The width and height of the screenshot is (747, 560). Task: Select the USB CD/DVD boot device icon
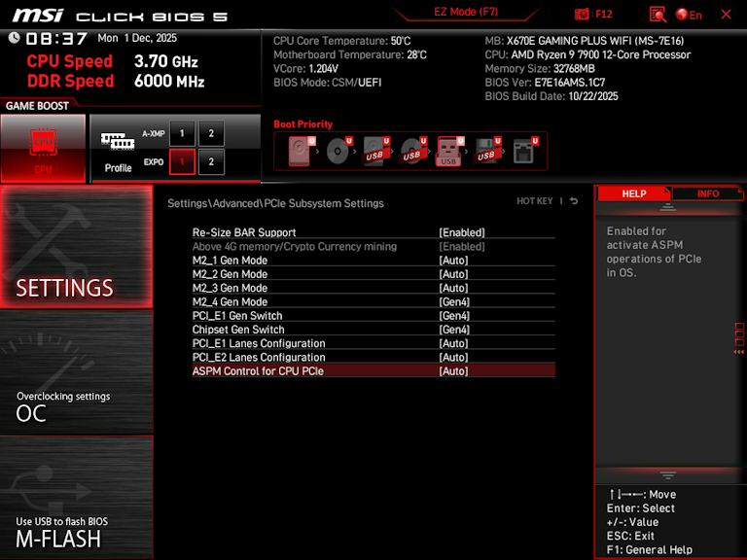tap(412, 151)
